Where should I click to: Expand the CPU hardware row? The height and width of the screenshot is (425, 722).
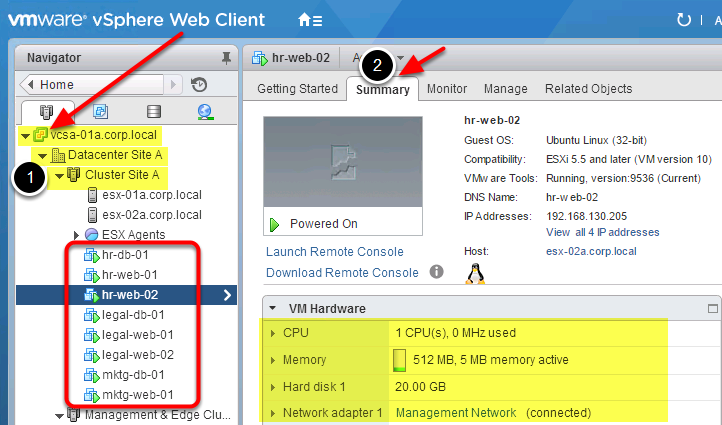coord(273,333)
